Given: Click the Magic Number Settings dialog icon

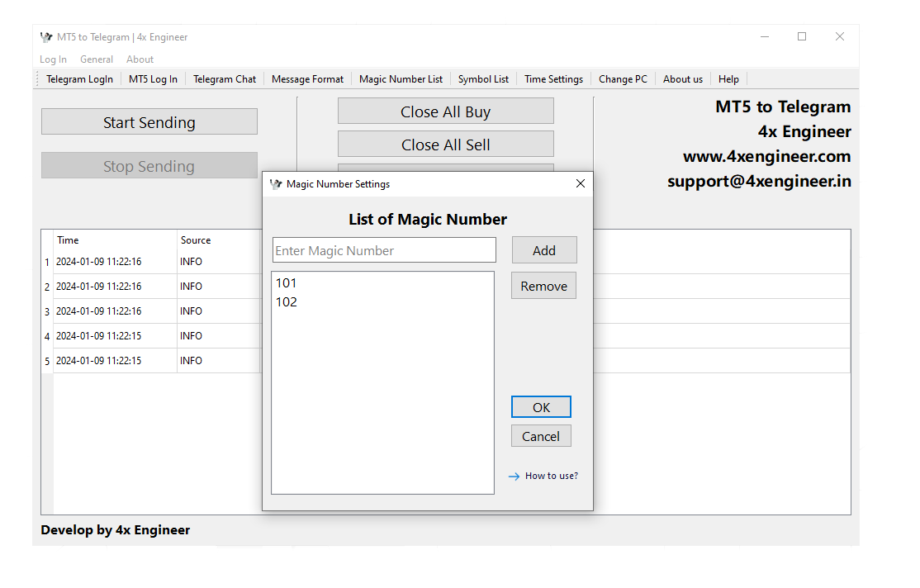Looking at the screenshot, I should (x=276, y=184).
